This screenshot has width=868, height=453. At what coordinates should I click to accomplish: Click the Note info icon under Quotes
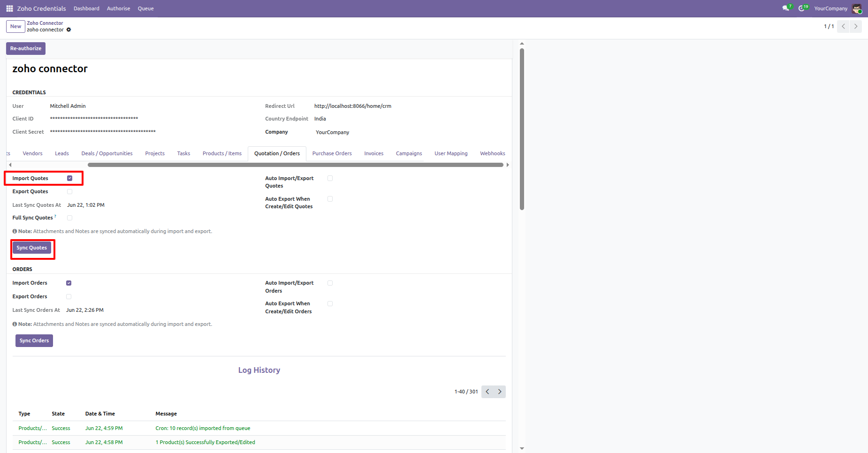click(15, 231)
